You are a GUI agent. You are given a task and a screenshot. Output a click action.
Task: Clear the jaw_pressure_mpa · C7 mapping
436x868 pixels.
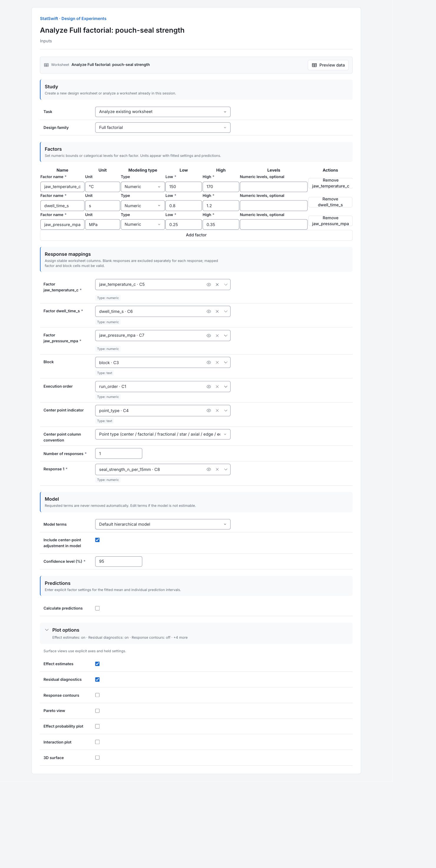point(217,336)
